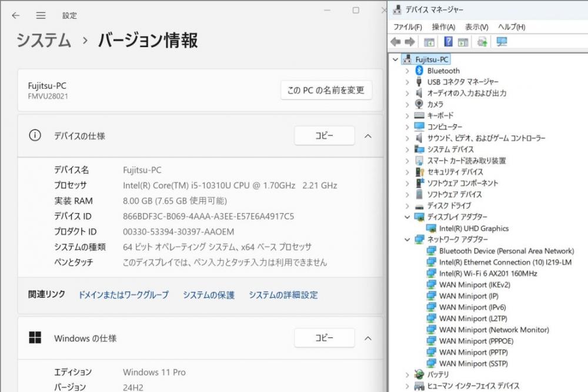
Task: Click the デバイス ID value 866BDF3C-B069
Action: click(209, 216)
